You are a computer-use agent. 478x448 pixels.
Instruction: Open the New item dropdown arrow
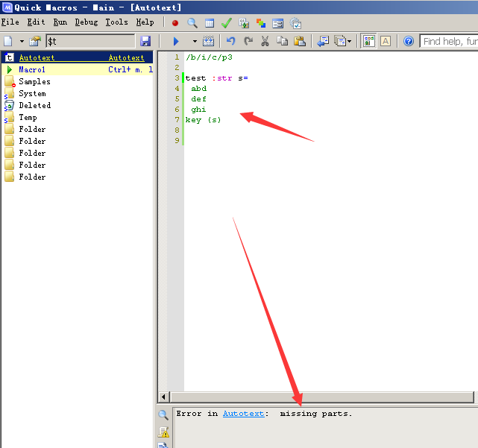(x=22, y=41)
